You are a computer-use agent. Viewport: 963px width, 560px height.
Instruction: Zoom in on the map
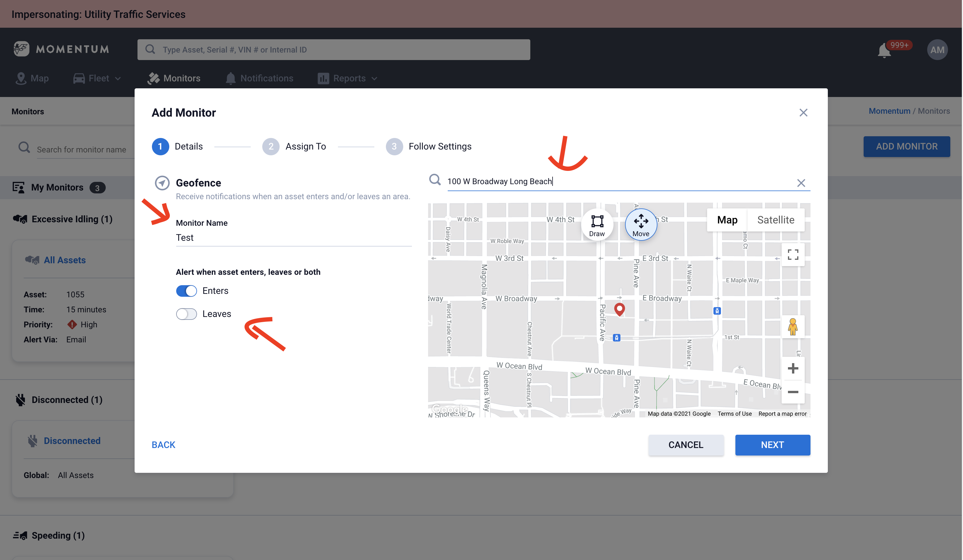(x=793, y=368)
